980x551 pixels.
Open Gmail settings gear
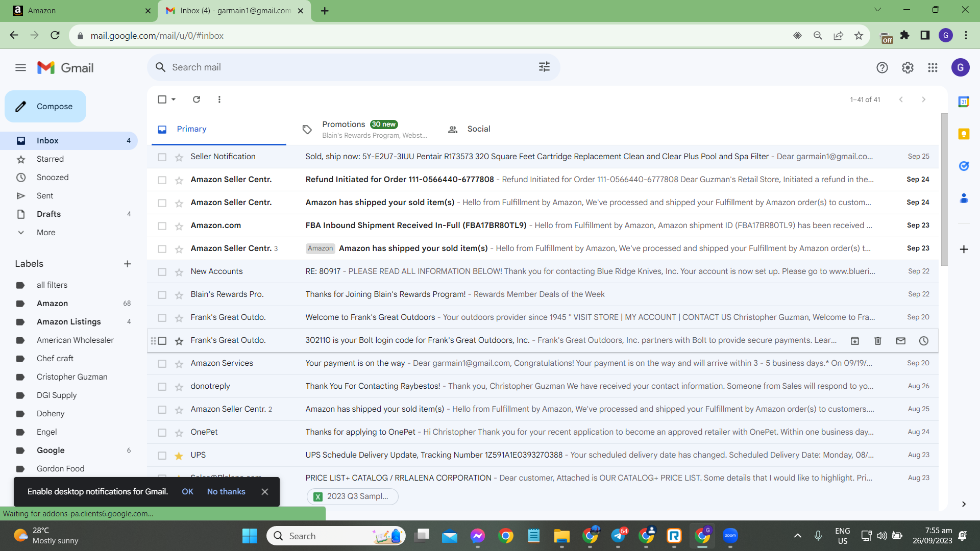coord(908,67)
